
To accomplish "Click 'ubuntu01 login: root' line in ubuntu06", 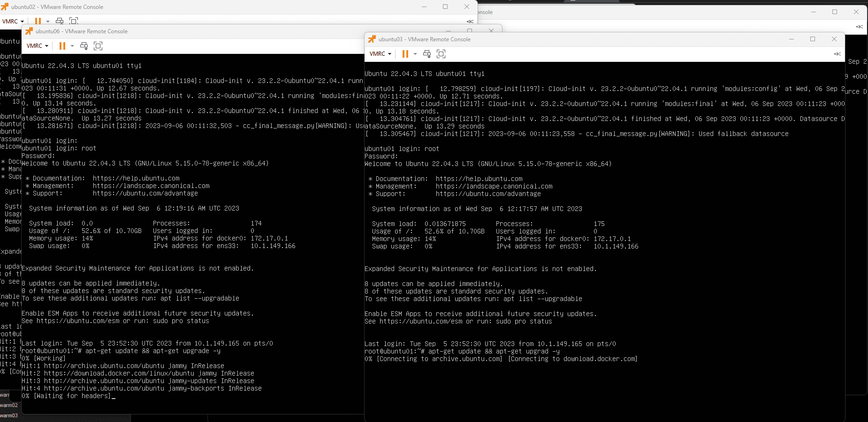I will tap(59, 148).
